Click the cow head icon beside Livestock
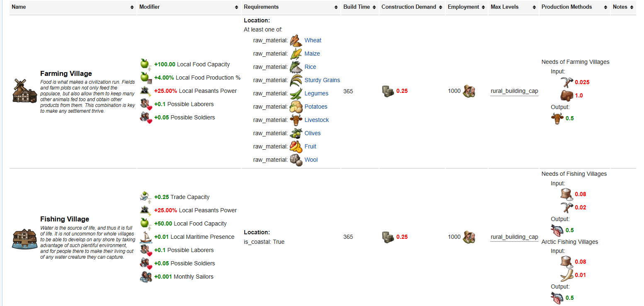 [x=296, y=120]
